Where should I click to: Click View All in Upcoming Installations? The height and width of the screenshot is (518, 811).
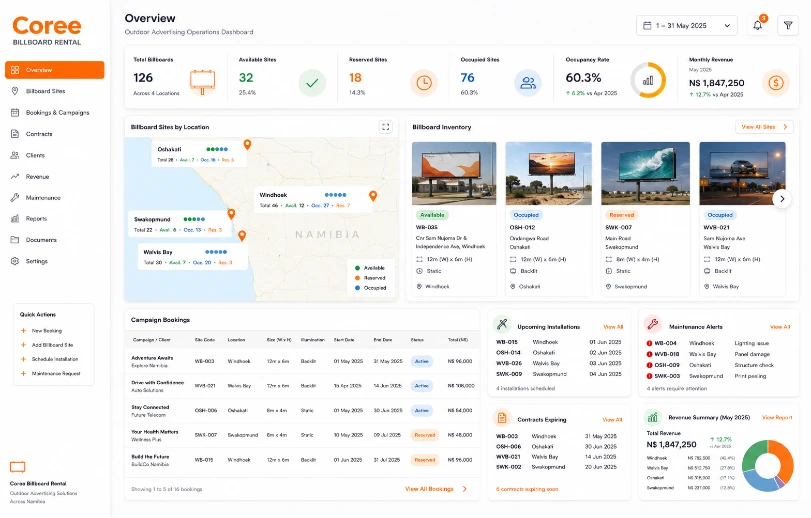[613, 327]
